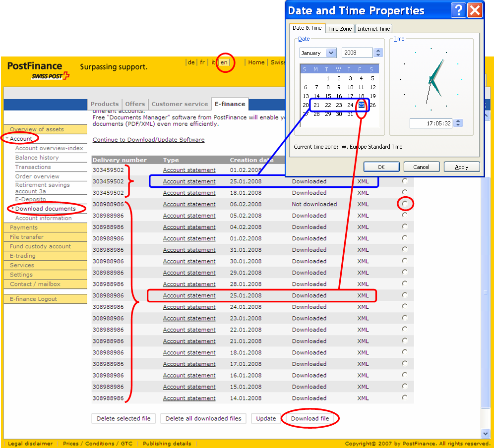The width and height of the screenshot is (494, 448).
Task: Switch language to German (de)
Action: (191, 62)
